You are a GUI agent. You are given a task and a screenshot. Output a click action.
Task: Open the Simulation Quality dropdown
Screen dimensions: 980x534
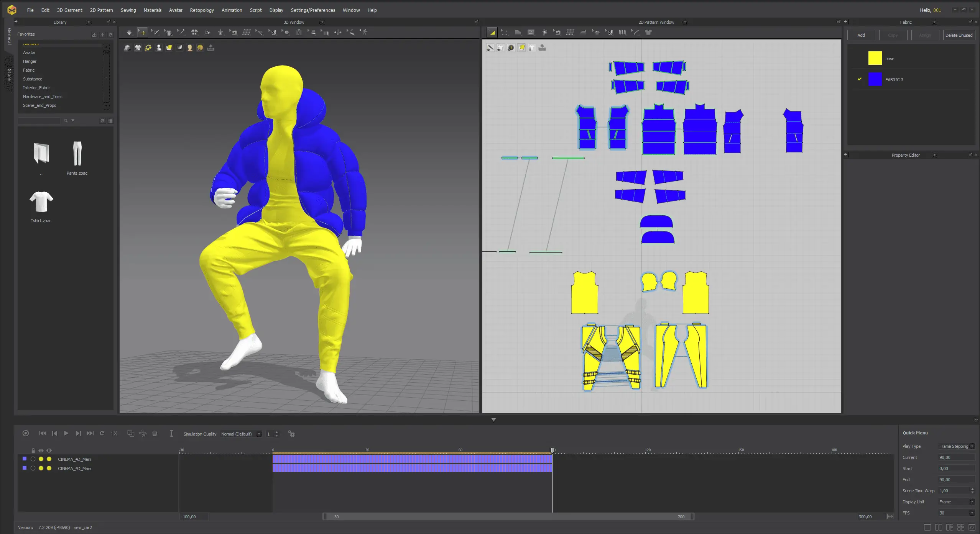tap(241, 434)
